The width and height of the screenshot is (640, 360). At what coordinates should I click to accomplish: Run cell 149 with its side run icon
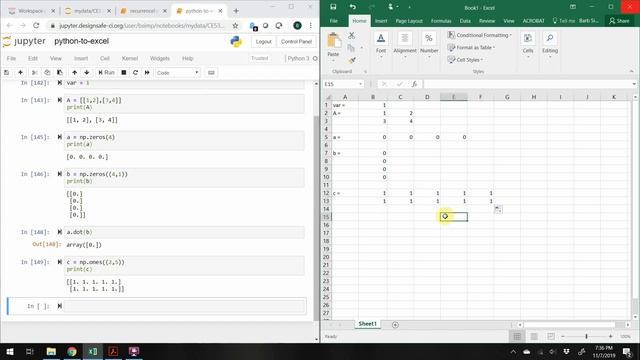(x=60, y=262)
